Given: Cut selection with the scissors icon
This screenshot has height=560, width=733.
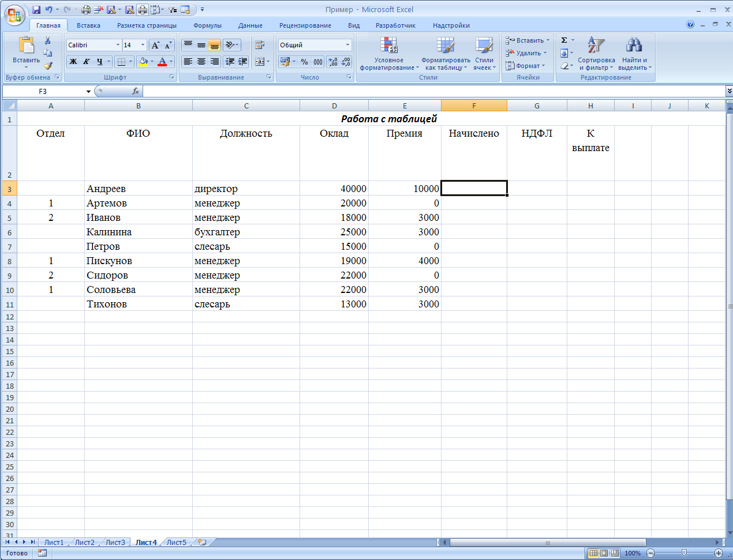Looking at the screenshot, I should pos(48,40).
